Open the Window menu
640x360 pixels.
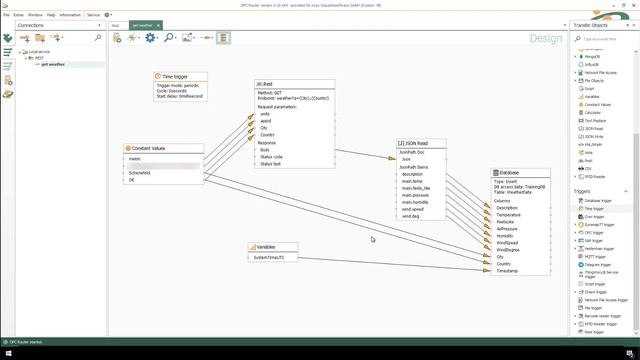35,15
